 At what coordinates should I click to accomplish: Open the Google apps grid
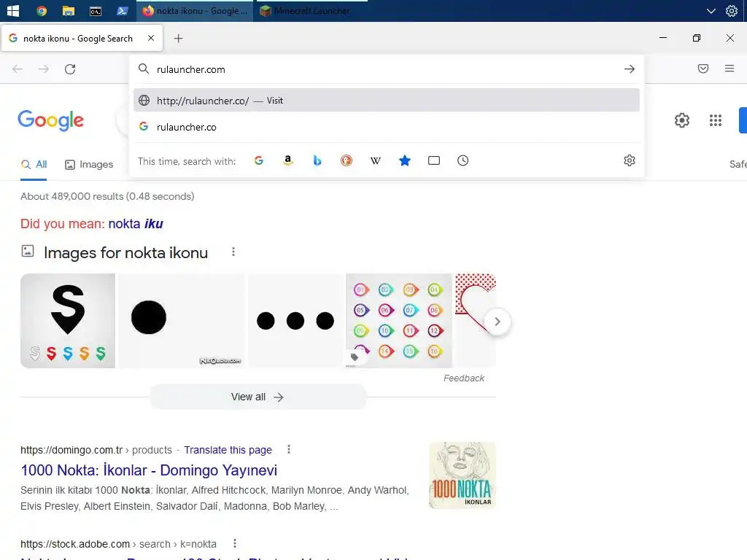tap(716, 120)
